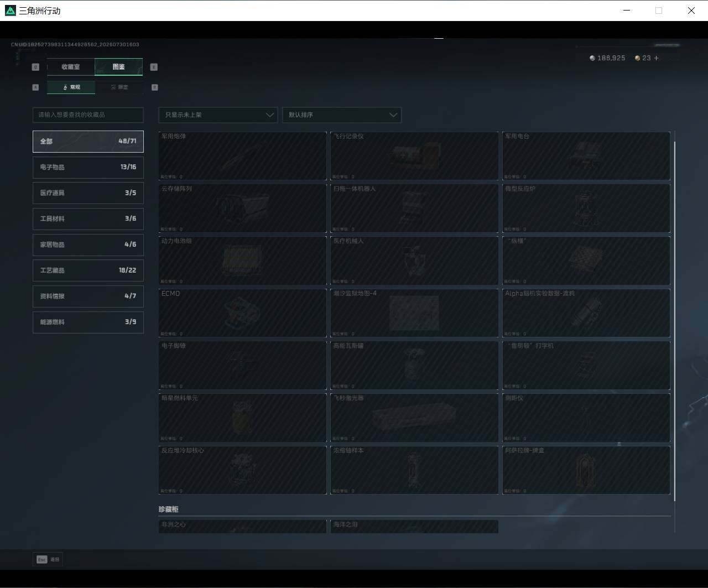Select the 全部 category filter
The width and height of the screenshot is (708, 588).
(x=88, y=141)
